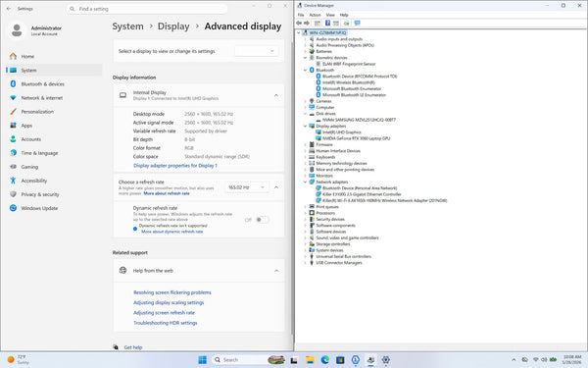588x368 pixels.
Task: Collapse the Help from the web section
Action: click(x=276, y=271)
